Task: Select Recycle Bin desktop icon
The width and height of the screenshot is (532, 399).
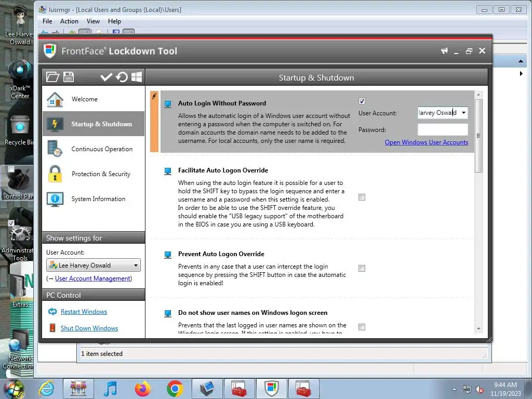Action: point(20,130)
